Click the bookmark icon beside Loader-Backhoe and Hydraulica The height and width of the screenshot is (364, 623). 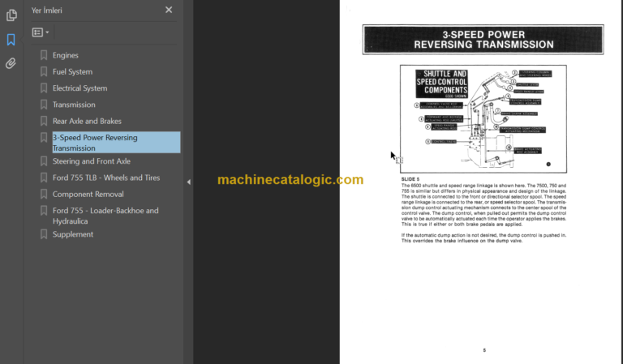click(44, 211)
